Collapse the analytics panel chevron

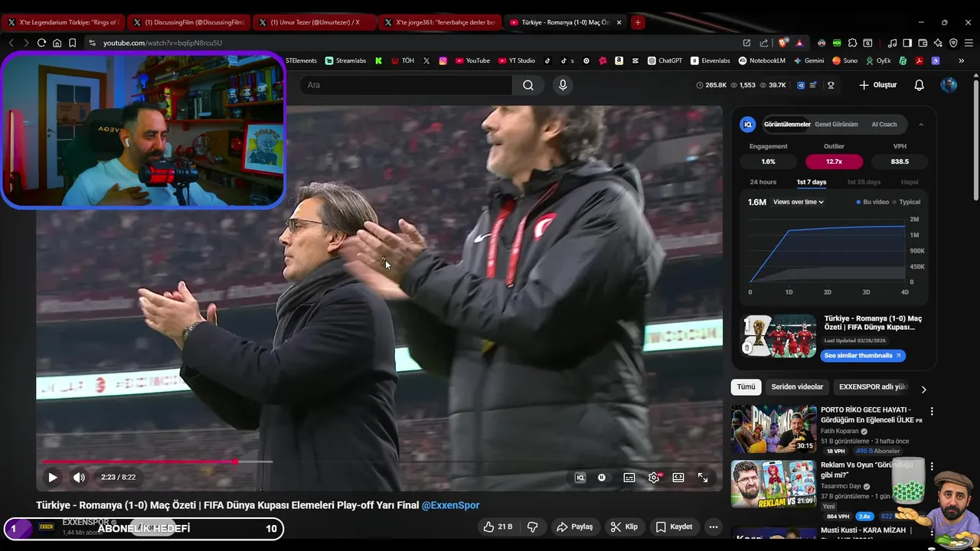[921, 124]
